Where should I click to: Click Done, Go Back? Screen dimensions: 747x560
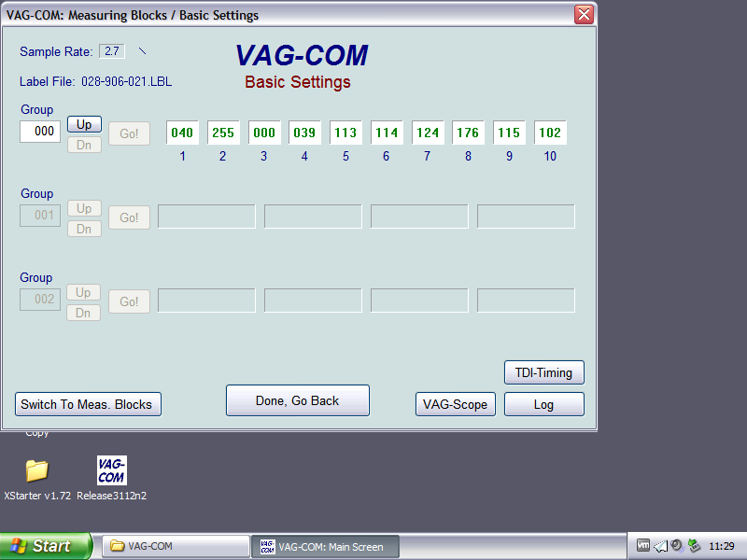click(x=297, y=400)
